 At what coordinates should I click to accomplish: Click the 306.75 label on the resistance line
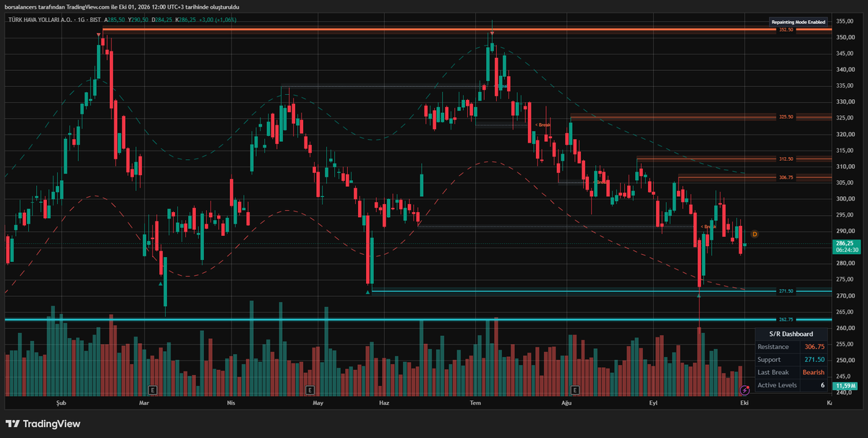click(786, 177)
